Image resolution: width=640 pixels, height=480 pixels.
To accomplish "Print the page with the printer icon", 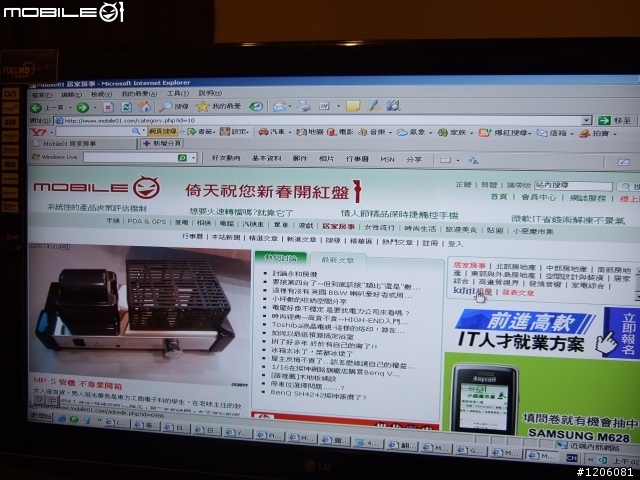I will pos(304,106).
